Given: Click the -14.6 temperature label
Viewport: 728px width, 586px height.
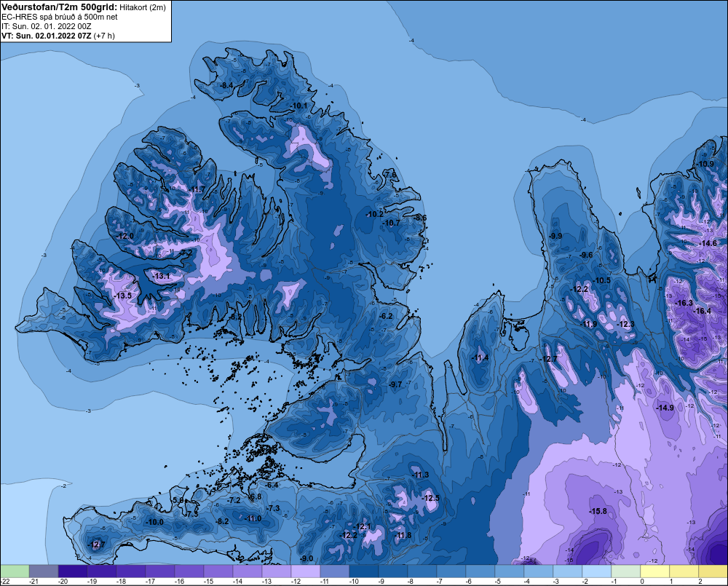Looking at the screenshot, I should tap(708, 244).
